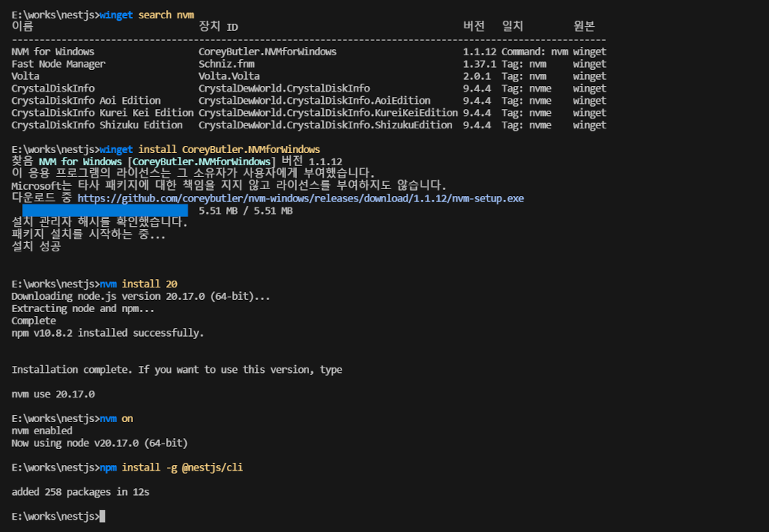
Task: Click 'Schniz.fnm' package ID
Action: click(226, 64)
